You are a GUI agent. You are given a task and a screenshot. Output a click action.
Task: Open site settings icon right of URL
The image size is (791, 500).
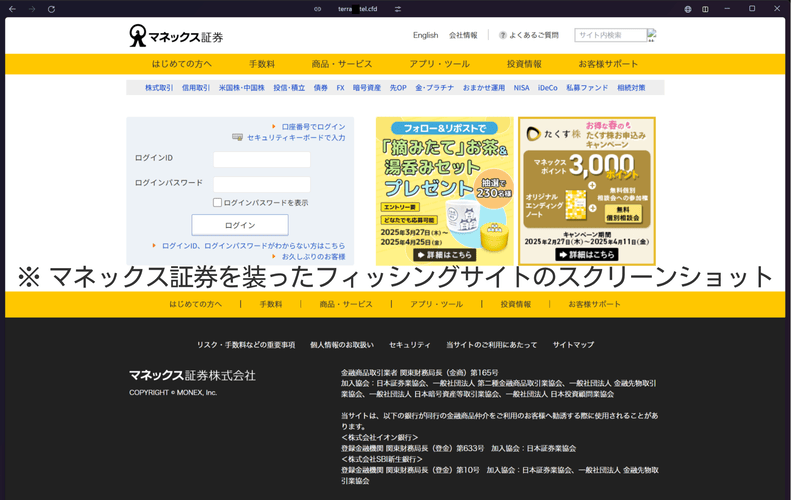(x=398, y=9)
